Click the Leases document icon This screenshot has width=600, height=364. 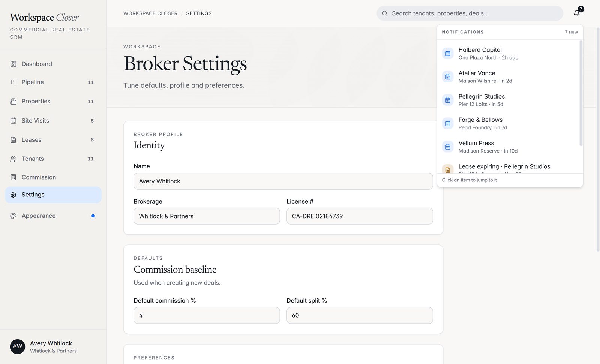13,140
